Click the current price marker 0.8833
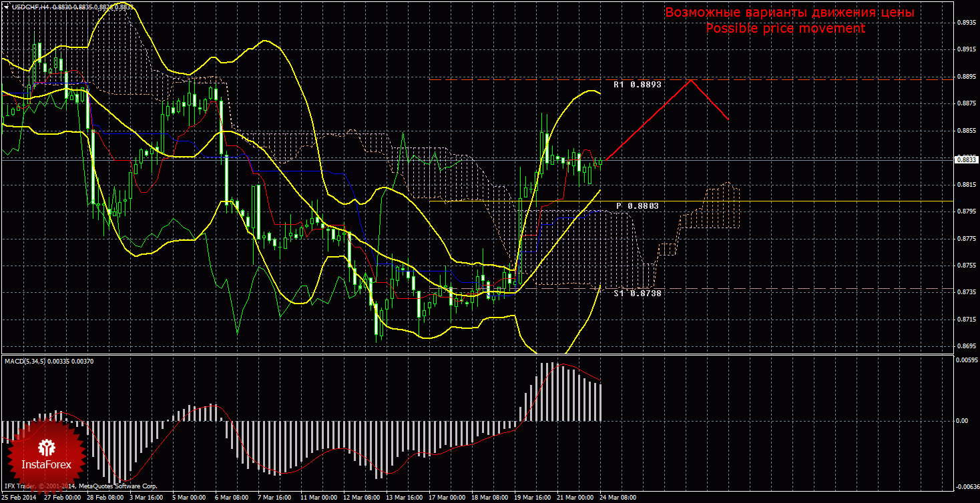The width and height of the screenshot is (980, 503). coord(966,159)
